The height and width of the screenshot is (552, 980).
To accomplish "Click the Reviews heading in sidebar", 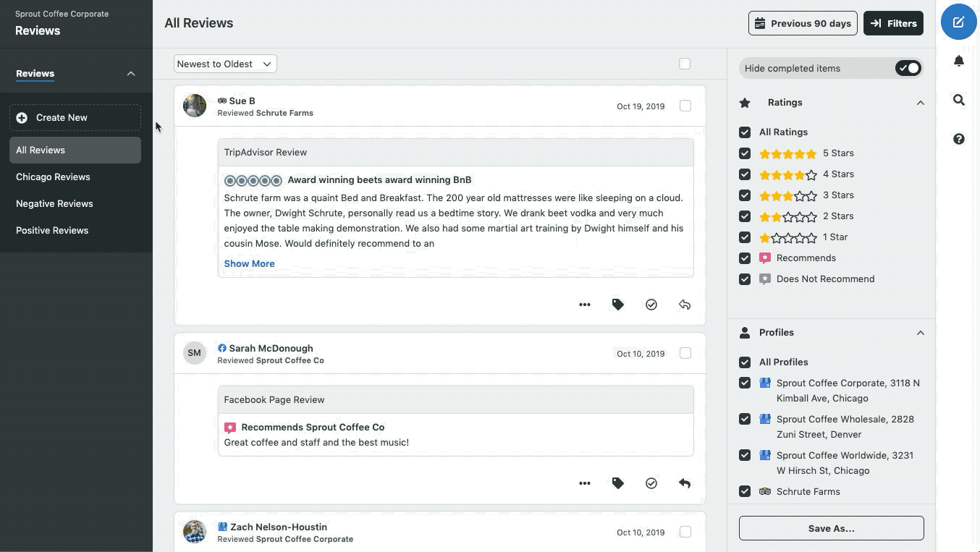I will pos(35,73).
